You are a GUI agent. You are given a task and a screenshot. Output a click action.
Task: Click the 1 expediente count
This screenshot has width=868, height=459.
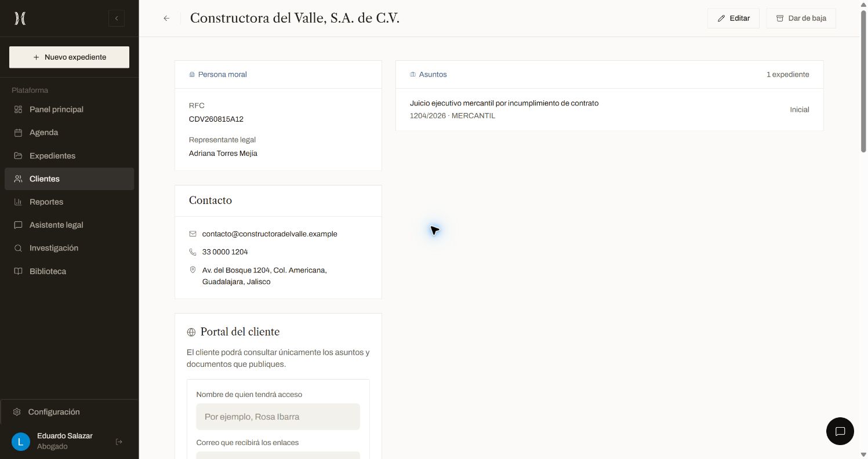(788, 75)
